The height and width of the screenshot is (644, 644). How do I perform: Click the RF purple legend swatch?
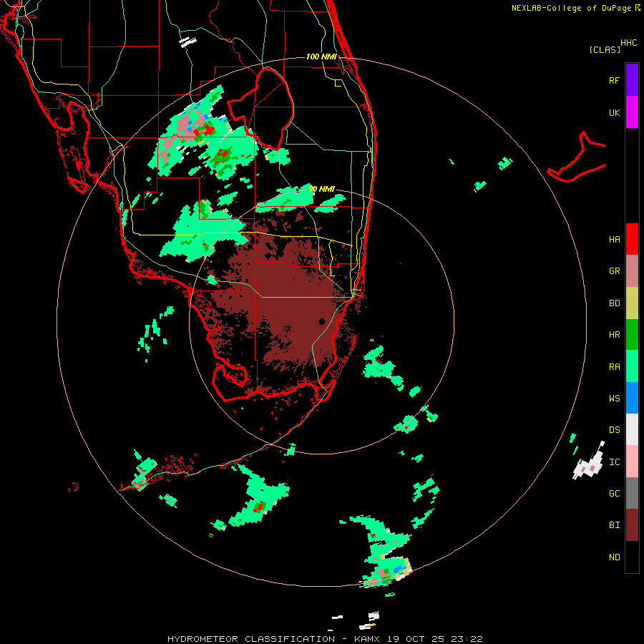[x=632, y=80]
